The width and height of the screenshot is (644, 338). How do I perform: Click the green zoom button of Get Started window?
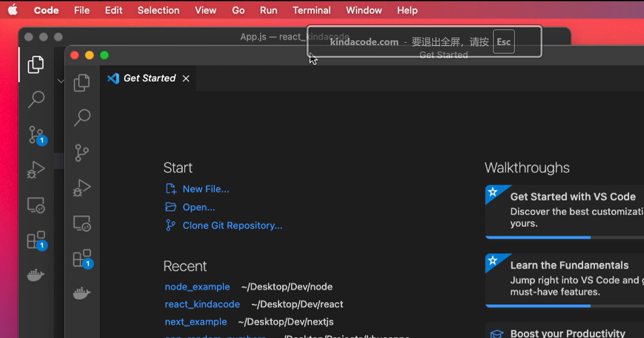[104, 55]
